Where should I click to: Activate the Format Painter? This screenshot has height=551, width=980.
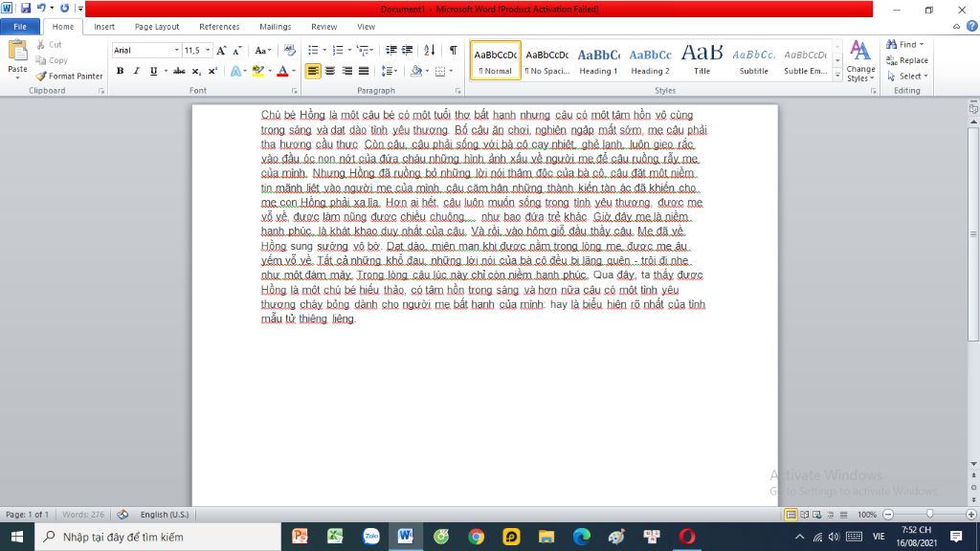coord(69,76)
